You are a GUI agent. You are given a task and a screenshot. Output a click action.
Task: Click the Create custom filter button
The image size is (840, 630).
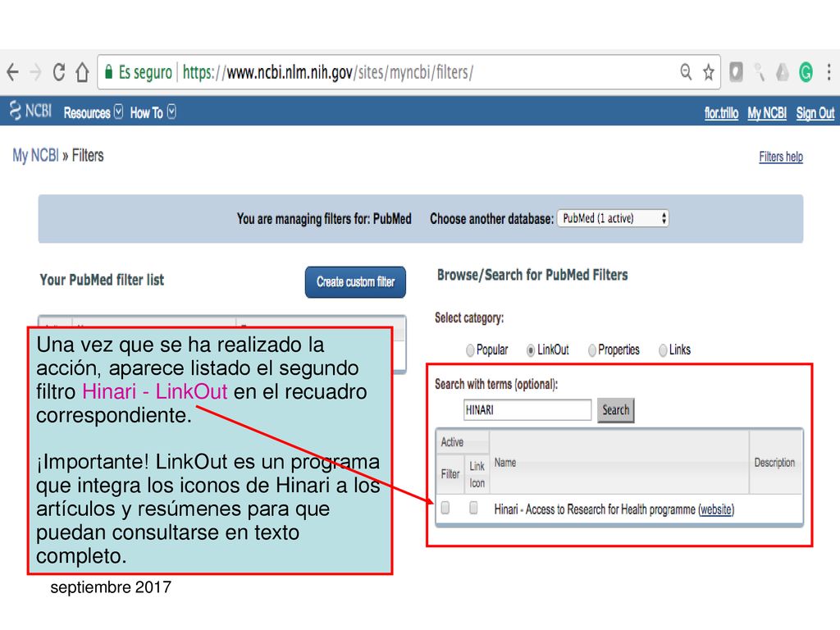356,282
